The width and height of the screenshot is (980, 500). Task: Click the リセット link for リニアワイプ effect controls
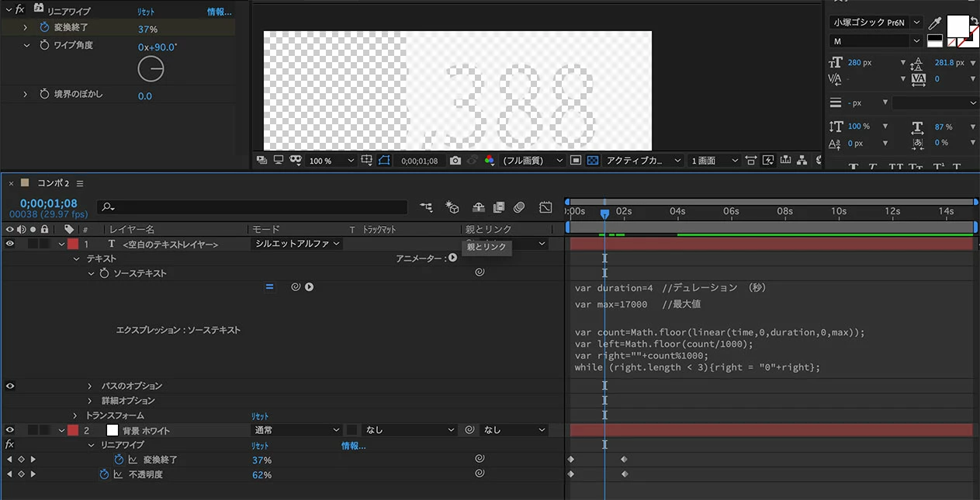coord(145,12)
